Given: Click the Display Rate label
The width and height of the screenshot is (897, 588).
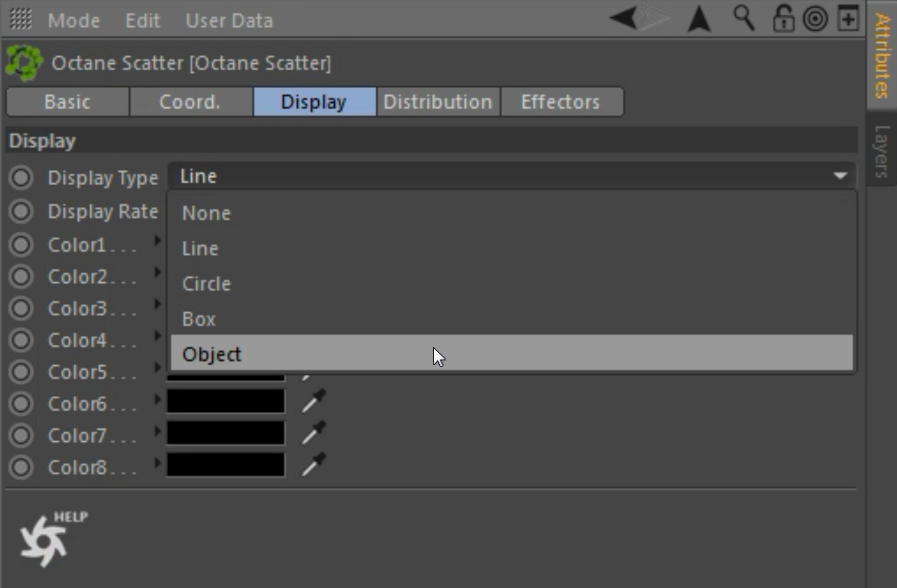Looking at the screenshot, I should 103,212.
